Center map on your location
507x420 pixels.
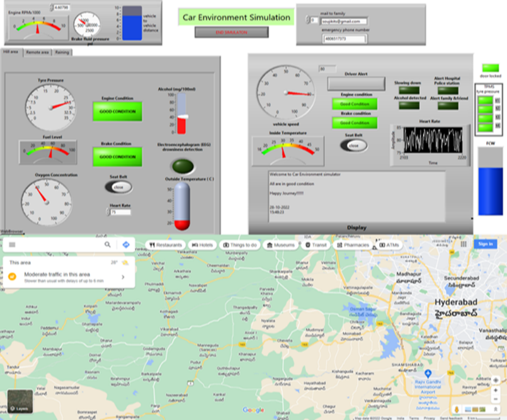click(x=496, y=380)
